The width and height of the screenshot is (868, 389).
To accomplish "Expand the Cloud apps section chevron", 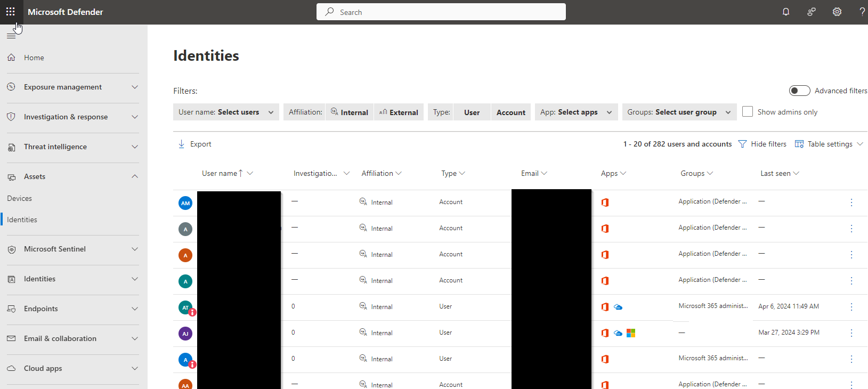I will point(135,368).
